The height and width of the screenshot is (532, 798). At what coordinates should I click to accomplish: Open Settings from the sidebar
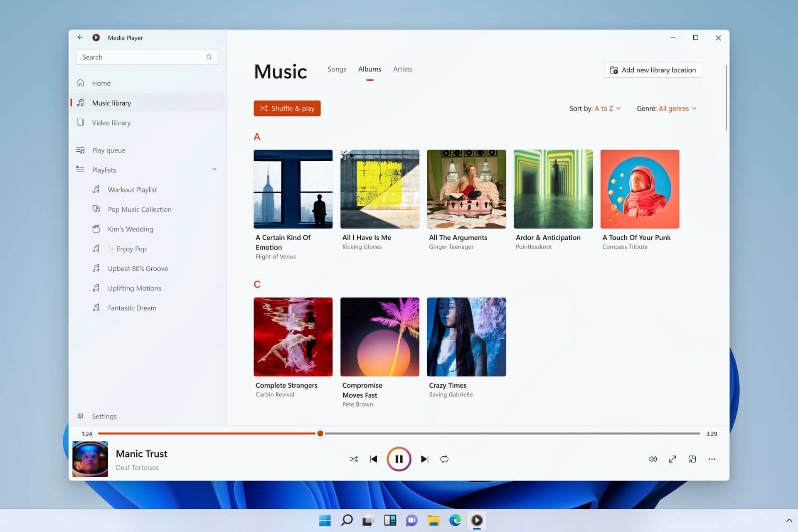[x=104, y=416]
